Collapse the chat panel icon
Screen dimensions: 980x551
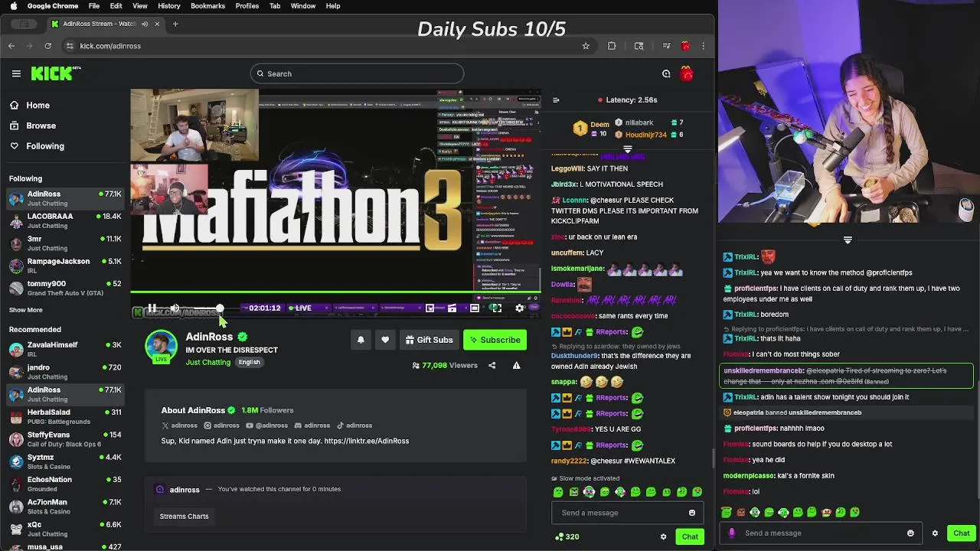click(556, 99)
